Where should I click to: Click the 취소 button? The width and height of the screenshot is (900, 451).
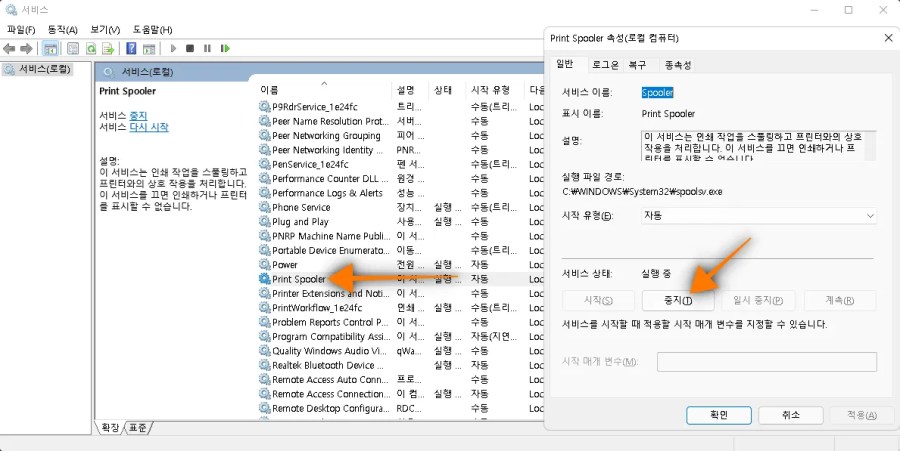791,415
